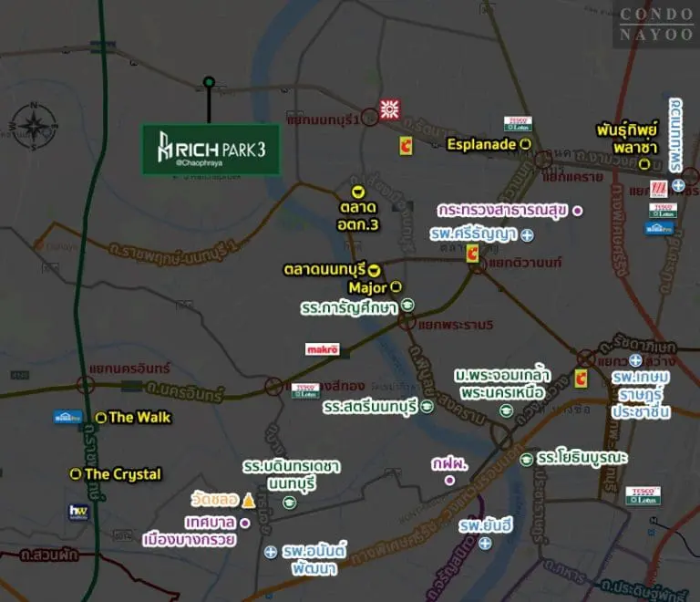Click the รพ.อนันต์พัฒนา label
Image resolution: width=700 pixels, height=602 pixels.
coord(314,560)
